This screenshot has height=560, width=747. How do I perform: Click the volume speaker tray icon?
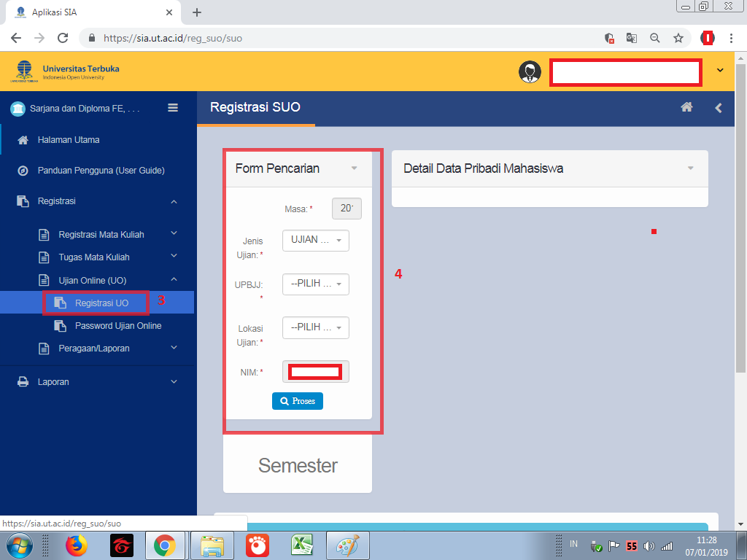pyautogui.click(x=649, y=546)
